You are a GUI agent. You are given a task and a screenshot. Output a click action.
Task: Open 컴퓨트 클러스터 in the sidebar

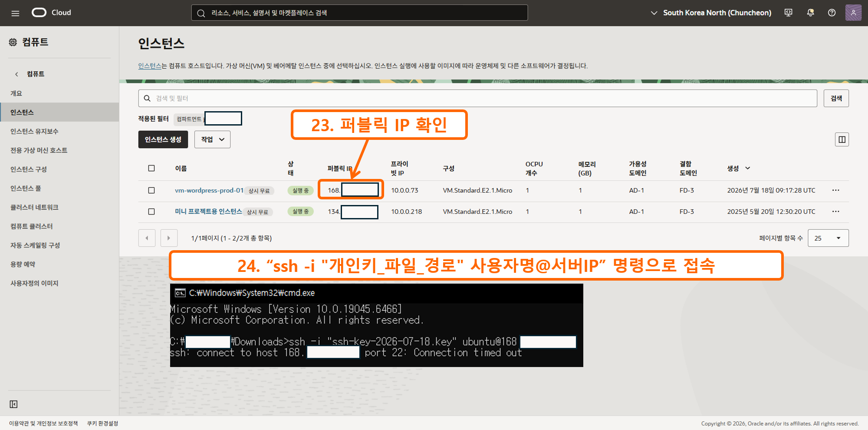coord(32,226)
